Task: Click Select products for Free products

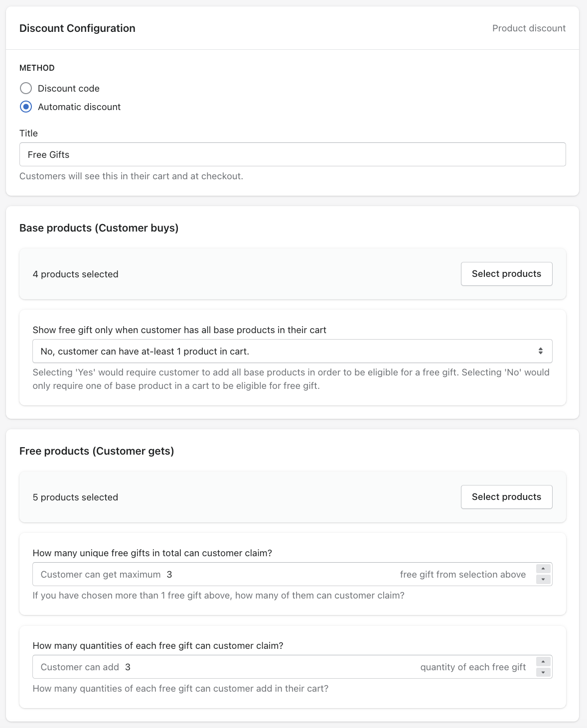Action: [506, 497]
